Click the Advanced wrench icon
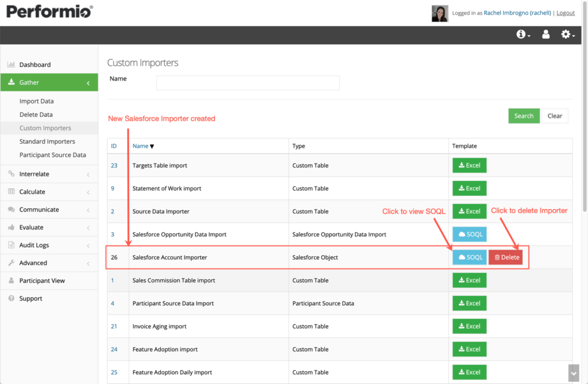Image resolution: width=588 pixels, height=384 pixels. point(11,263)
